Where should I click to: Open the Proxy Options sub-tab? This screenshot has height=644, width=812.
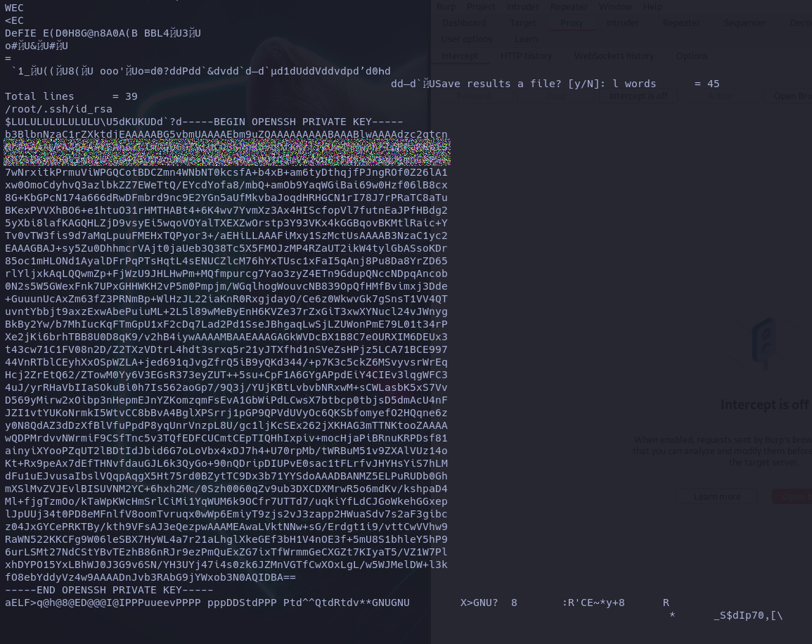click(692, 56)
